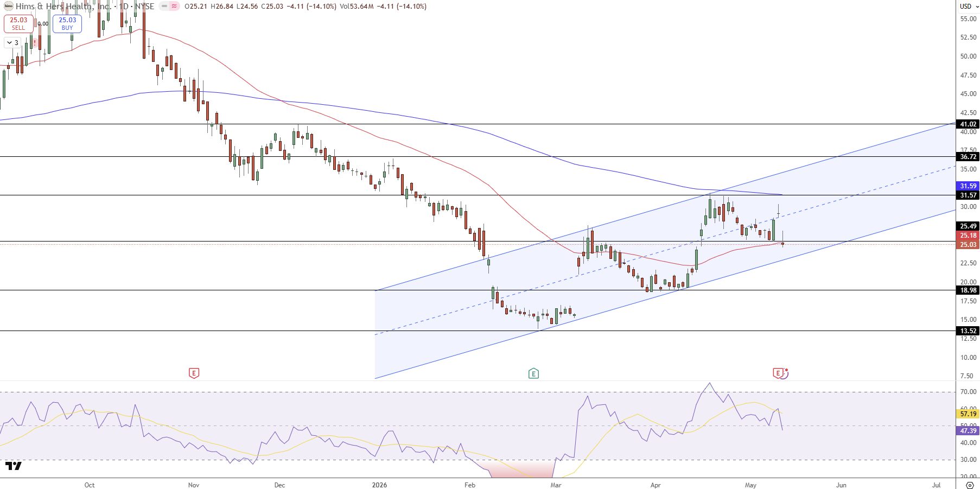This screenshot has height=489, width=980.
Task: Click the 25.03 BUY button
Action: coord(67,23)
